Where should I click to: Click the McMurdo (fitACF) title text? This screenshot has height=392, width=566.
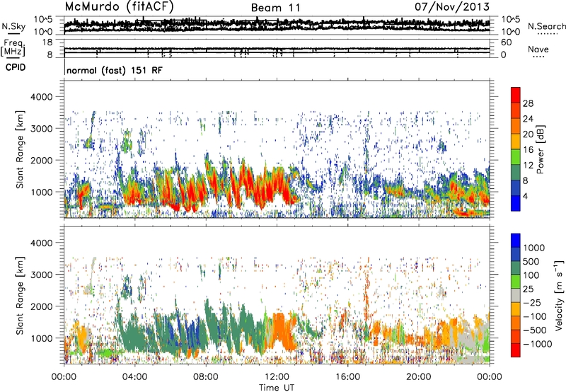[119, 7]
